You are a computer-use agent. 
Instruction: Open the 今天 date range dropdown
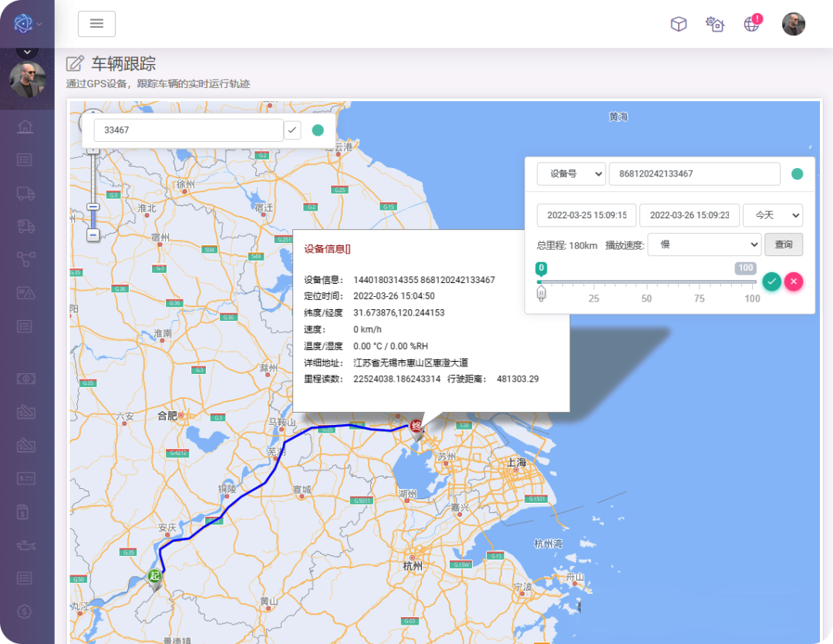tap(772, 215)
